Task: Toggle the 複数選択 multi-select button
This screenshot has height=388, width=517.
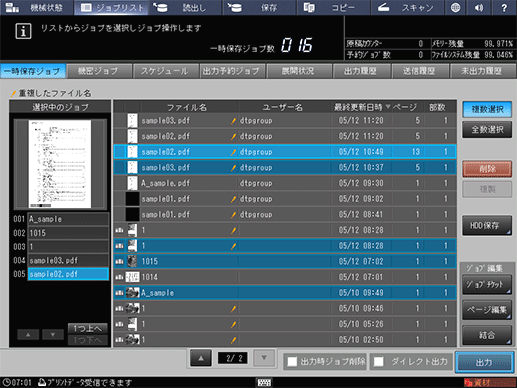Action: point(487,109)
